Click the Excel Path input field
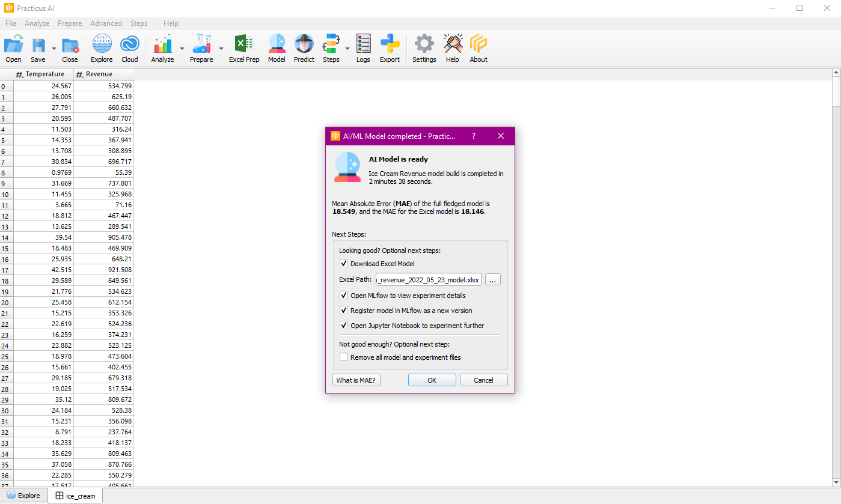 pyautogui.click(x=429, y=280)
